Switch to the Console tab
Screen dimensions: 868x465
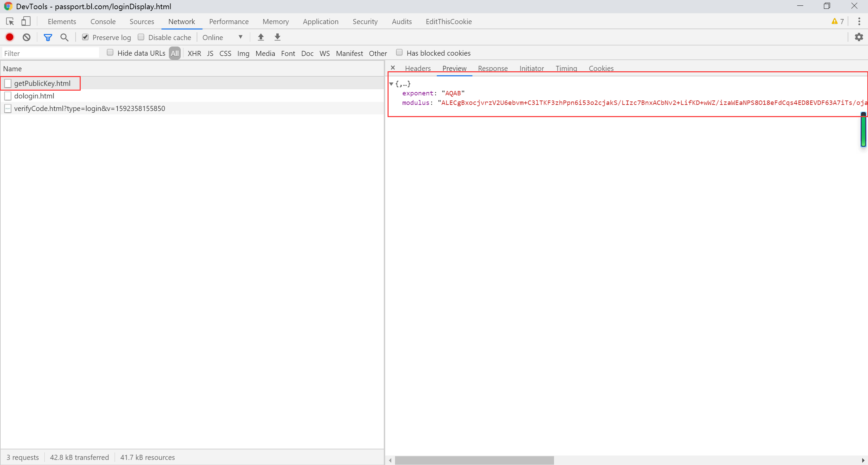pyautogui.click(x=103, y=21)
